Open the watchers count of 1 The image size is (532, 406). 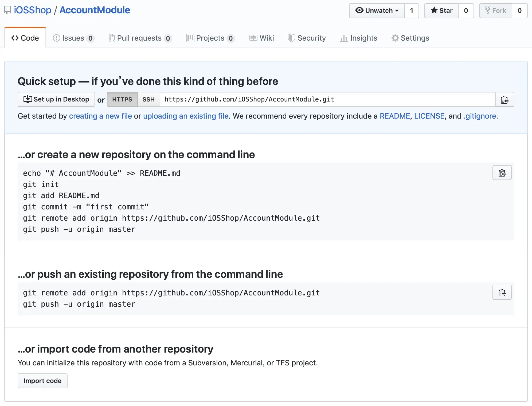pyautogui.click(x=412, y=11)
